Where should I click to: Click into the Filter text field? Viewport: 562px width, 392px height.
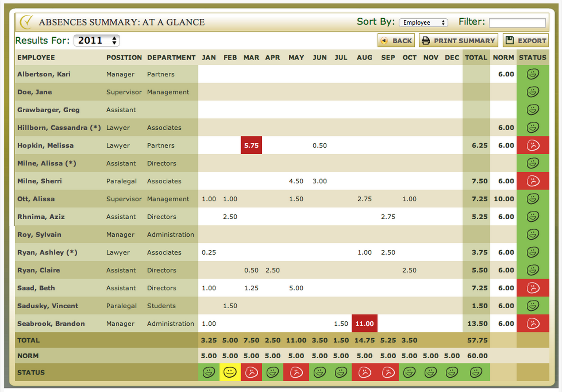click(x=517, y=23)
